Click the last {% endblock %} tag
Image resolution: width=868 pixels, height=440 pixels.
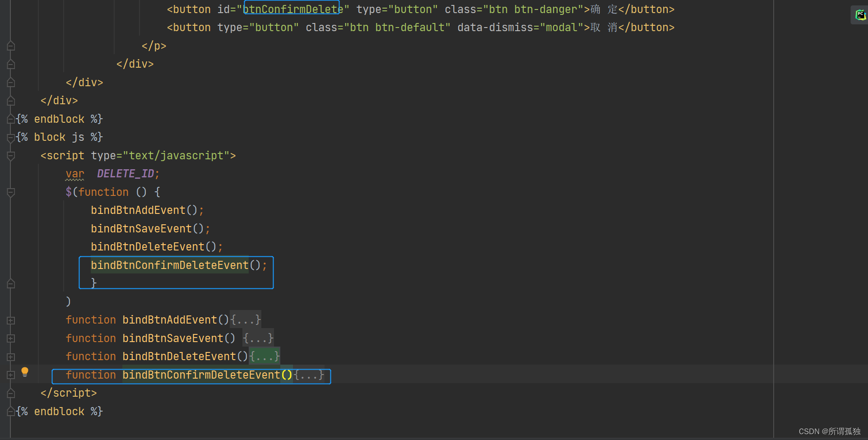tap(60, 412)
